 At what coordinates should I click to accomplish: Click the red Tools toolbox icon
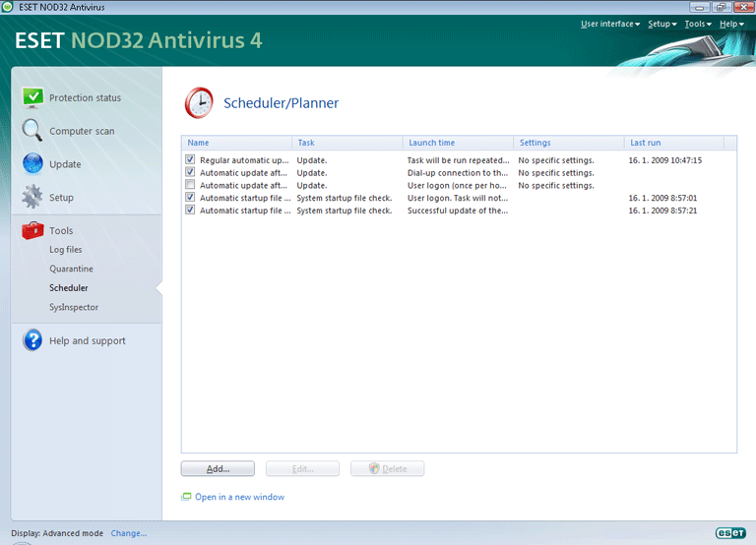(32, 230)
